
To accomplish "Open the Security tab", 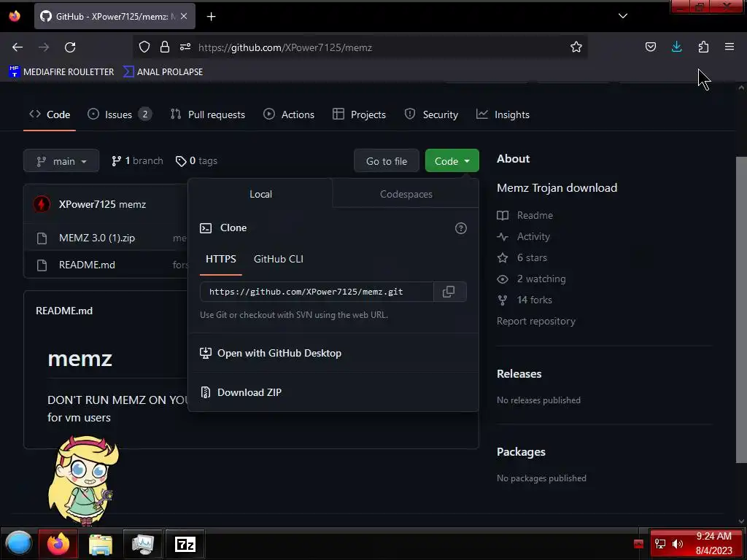I will (x=431, y=114).
